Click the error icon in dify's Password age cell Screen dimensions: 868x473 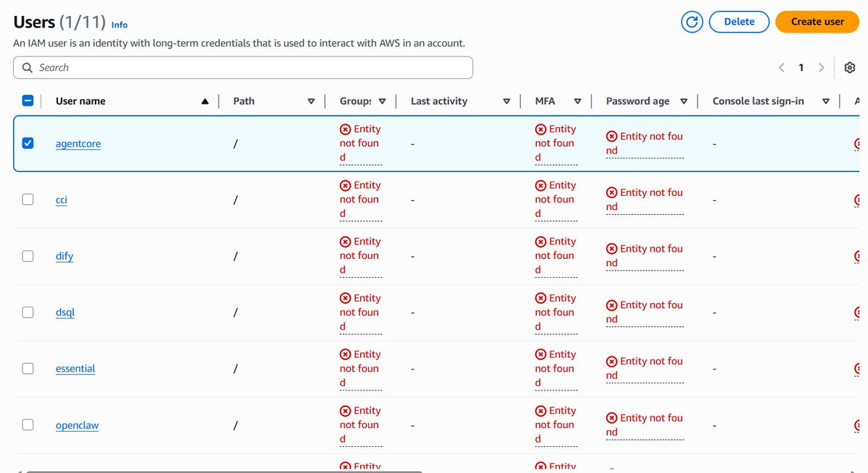612,249
